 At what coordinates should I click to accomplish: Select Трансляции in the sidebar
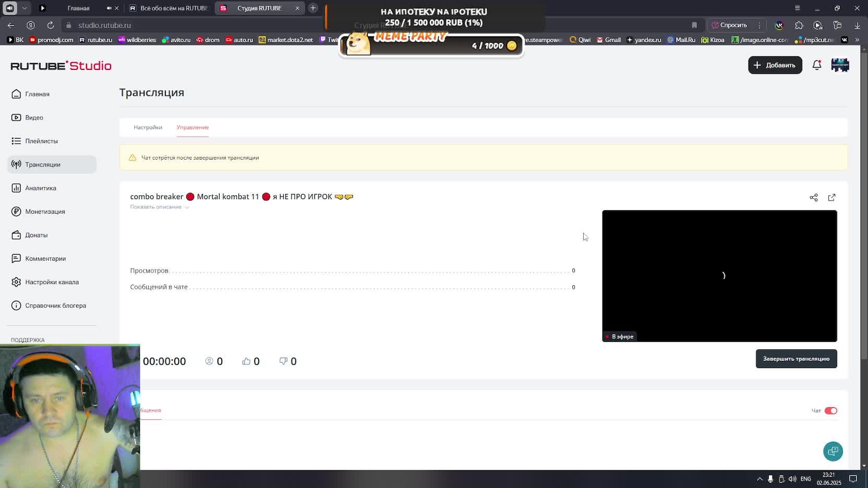pos(52,164)
